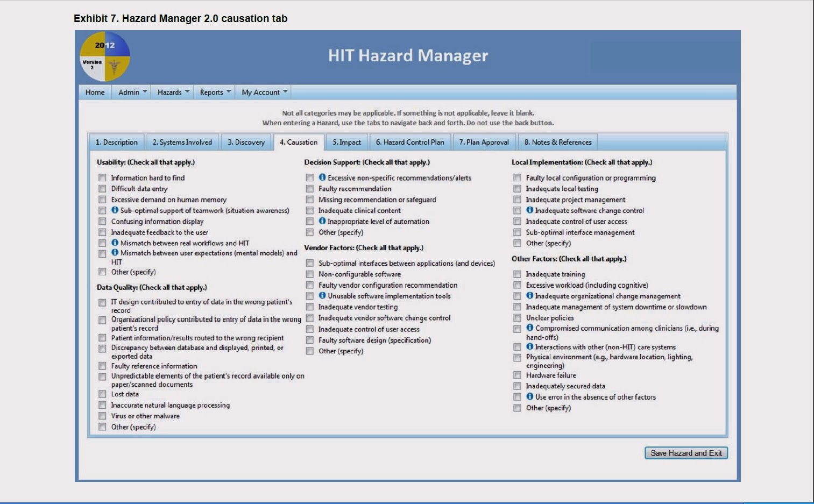Check Inadequate management of system downtime

517,307
